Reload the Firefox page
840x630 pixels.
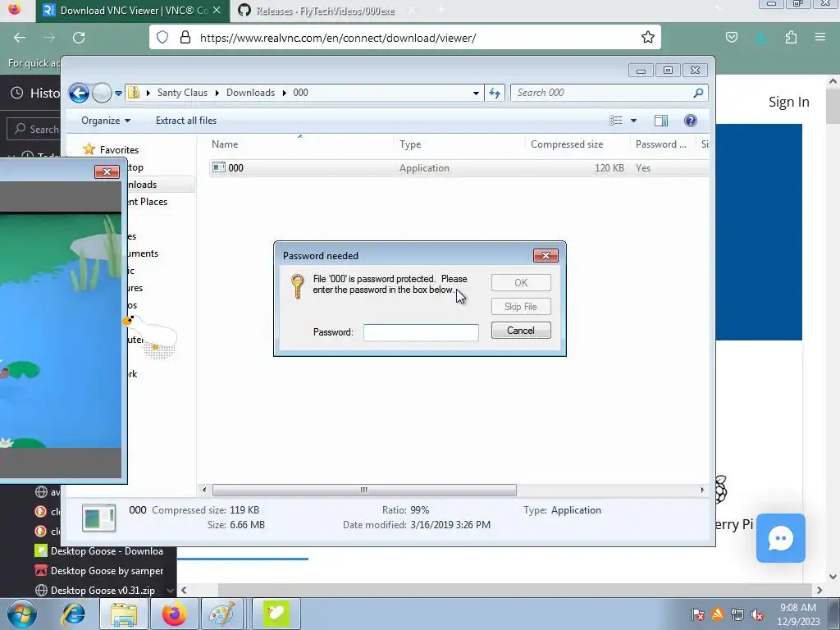[79, 38]
